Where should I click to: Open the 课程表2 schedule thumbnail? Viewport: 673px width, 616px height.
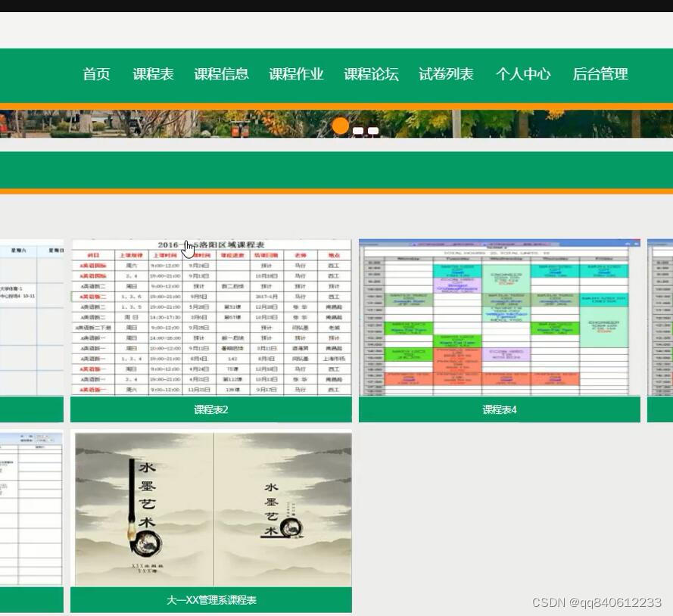(210, 318)
